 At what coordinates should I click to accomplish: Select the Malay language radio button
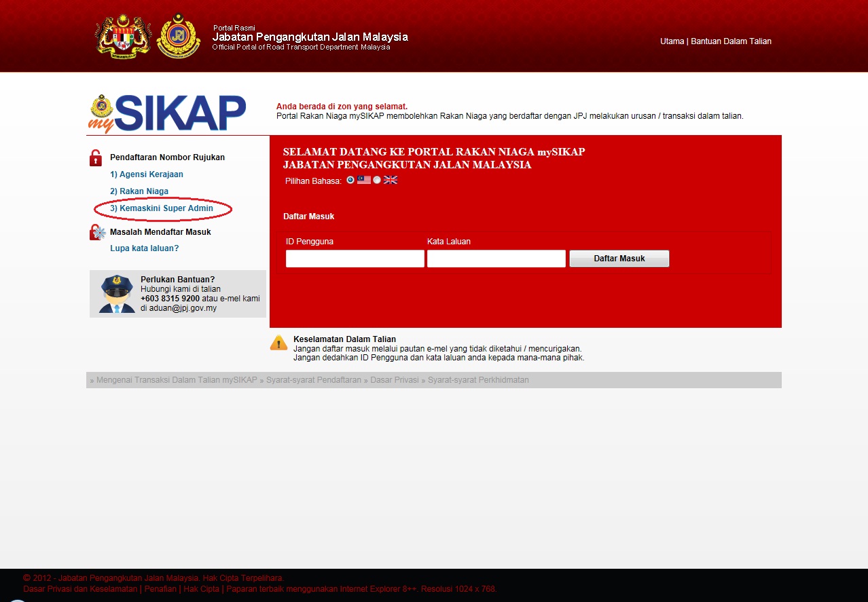pos(350,180)
